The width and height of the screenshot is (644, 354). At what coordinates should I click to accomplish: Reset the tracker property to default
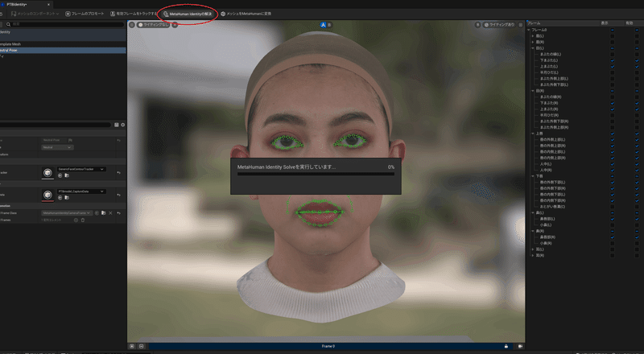tap(118, 173)
